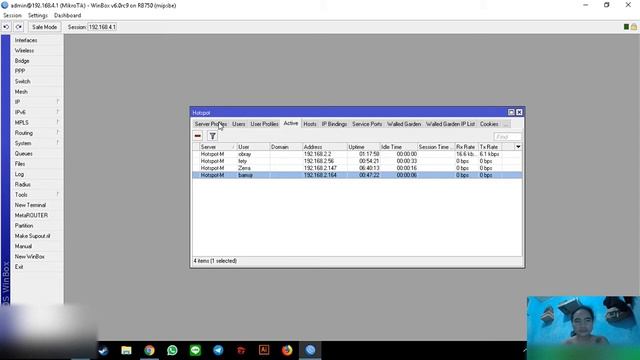Click the red icon beside Telegram in taskbar

[241, 350]
